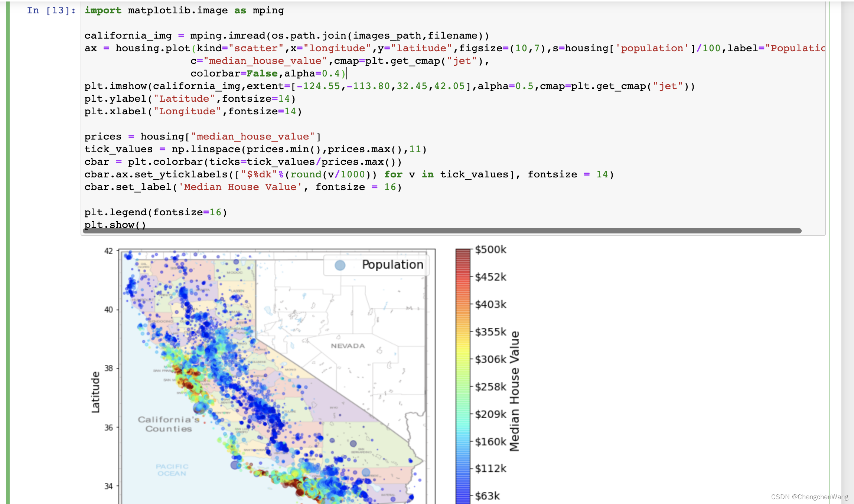Click the code cell's horizontal scrollbar
Screen dimensions: 854x504
coord(442,231)
